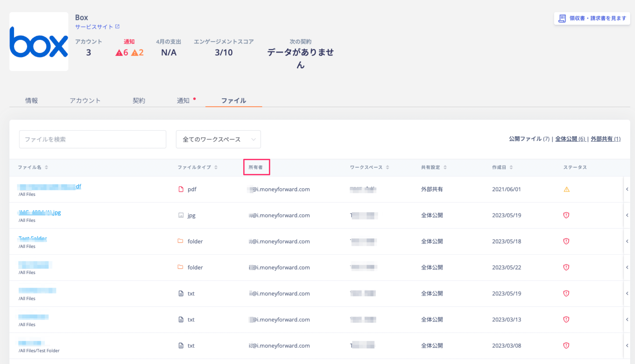Image resolution: width=635 pixels, height=364 pixels.
Task: Click the folder icon in 2023/05/22 row
Action: (180, 267)
